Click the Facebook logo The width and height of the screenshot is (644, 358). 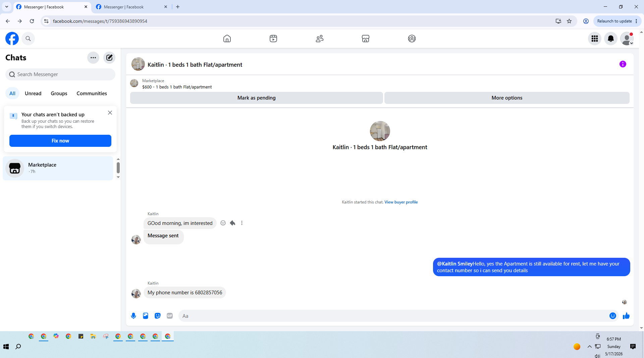point(12,39)
